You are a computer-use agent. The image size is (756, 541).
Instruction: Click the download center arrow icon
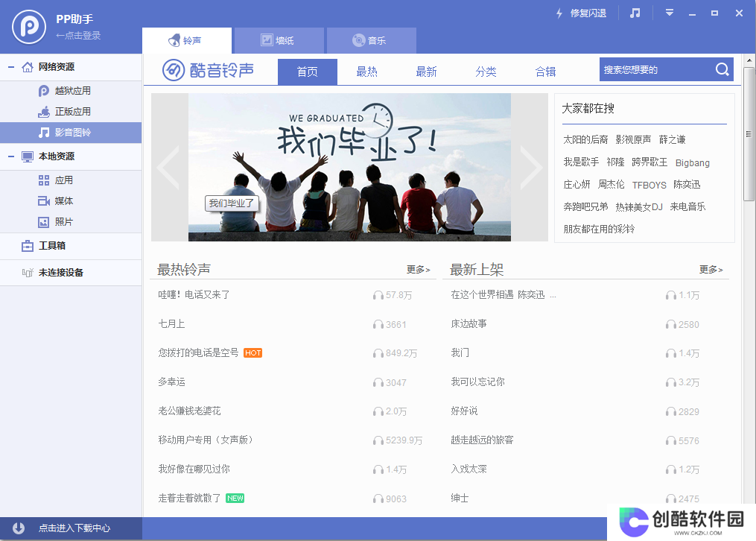click(x=19, y=528)
